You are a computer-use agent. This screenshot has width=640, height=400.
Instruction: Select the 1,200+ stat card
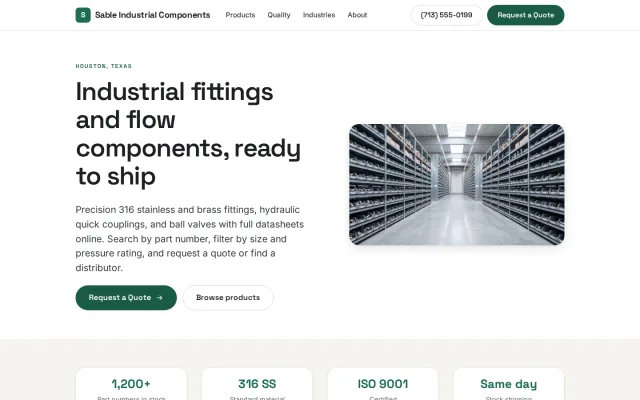click(131, 384)
